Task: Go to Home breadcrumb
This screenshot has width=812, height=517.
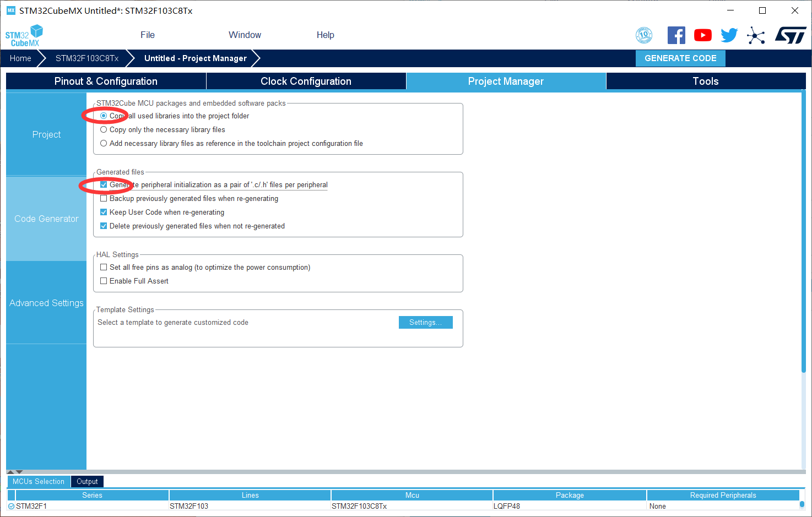Action: point(20,58)
